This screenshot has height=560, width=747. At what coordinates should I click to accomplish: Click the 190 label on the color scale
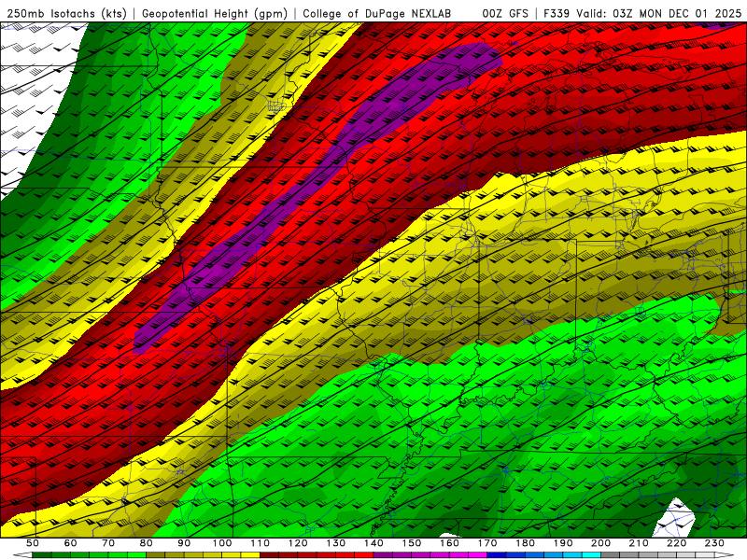563,543
